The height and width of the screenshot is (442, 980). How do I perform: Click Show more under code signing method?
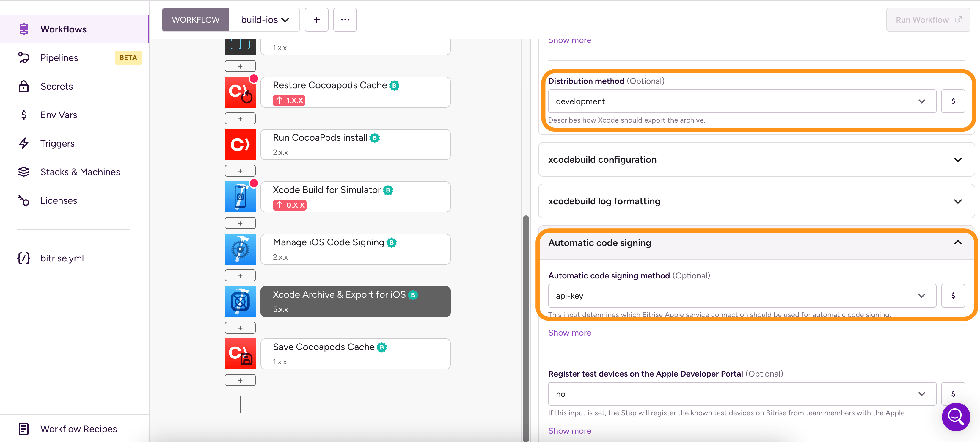point(569,333)
